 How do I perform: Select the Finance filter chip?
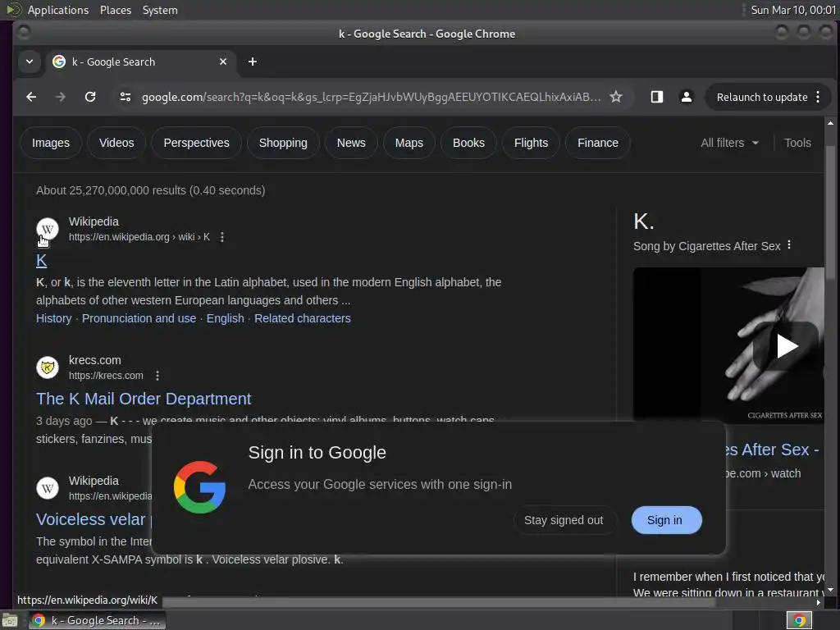pyautogui.click(x=598, y=143)
